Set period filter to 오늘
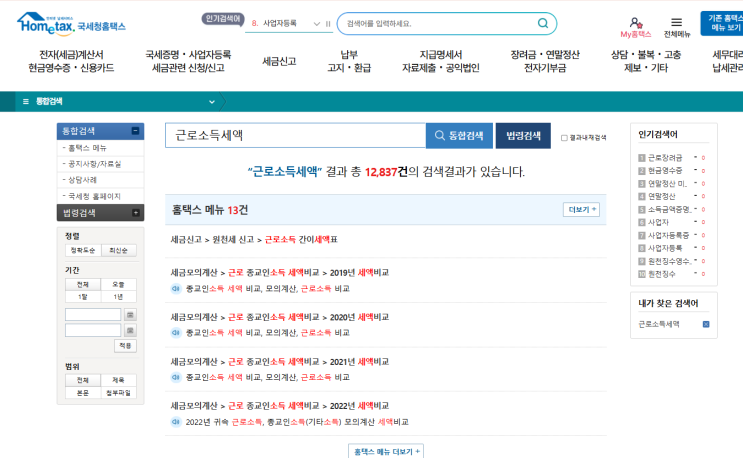 pos(118,284)
